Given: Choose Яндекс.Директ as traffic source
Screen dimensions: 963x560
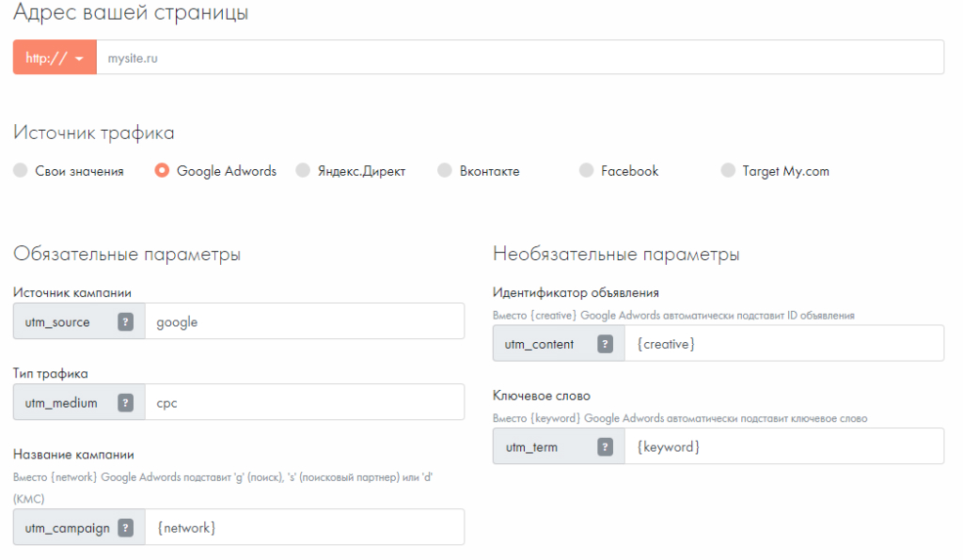Looking at the screenshot, I should point(303,171).
